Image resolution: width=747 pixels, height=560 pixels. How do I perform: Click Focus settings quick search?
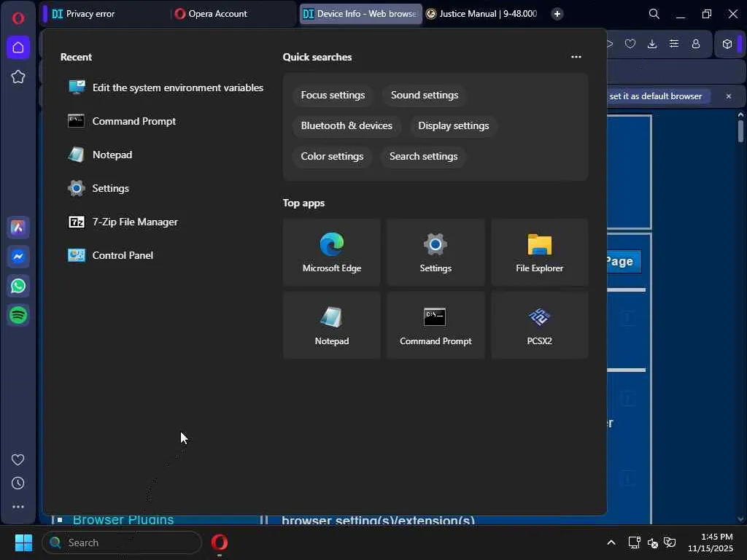pyautogui.click(x=333, y=95)
